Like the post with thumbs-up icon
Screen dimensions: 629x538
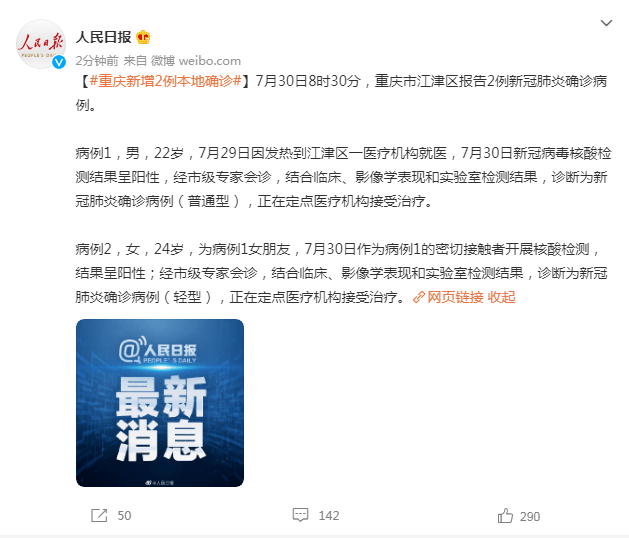[x=505, y=516]
